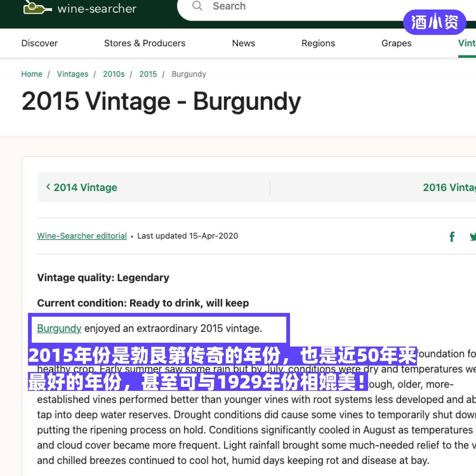Click the 酒小资 purple badge
The width and height of the screenshot is (476, 476).
pos(434,22)
